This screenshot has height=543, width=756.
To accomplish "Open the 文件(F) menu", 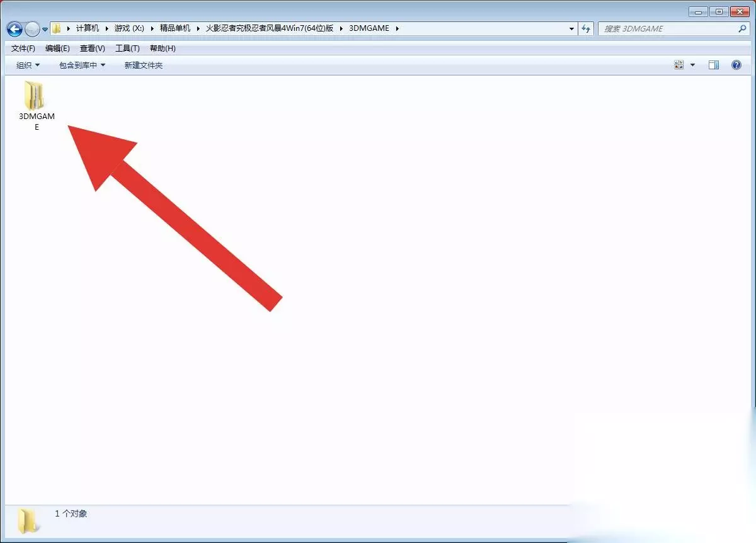I will tap(23, 49).
